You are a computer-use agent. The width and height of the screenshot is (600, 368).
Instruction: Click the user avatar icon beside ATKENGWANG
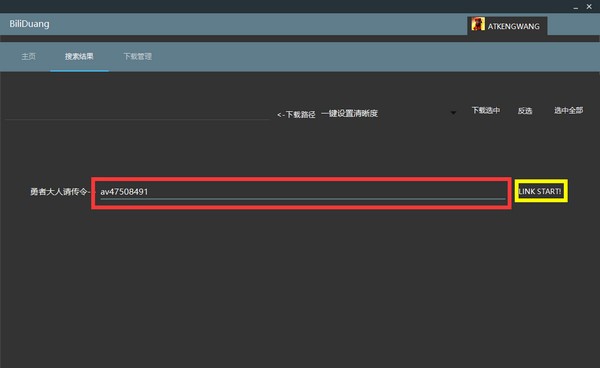coord(478,24)
